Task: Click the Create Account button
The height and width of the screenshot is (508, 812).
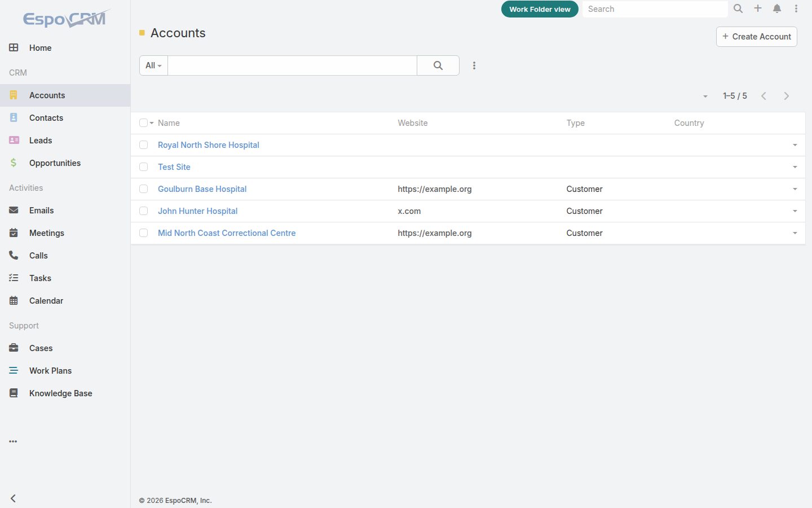Action: click(756, 37)
